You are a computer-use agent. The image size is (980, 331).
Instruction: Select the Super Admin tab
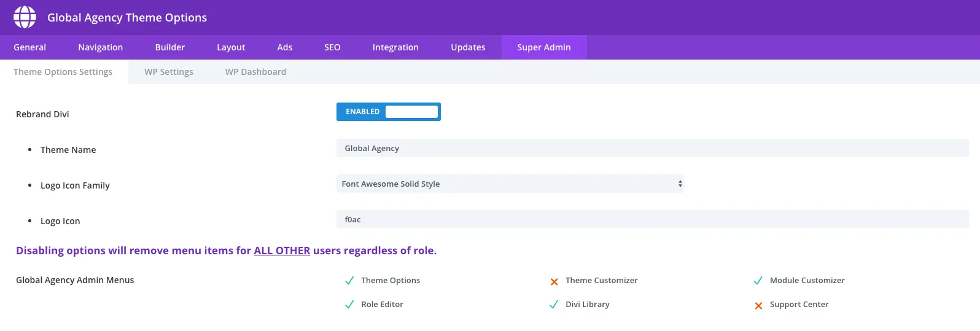pyautogui.click(x=544, y=47)
